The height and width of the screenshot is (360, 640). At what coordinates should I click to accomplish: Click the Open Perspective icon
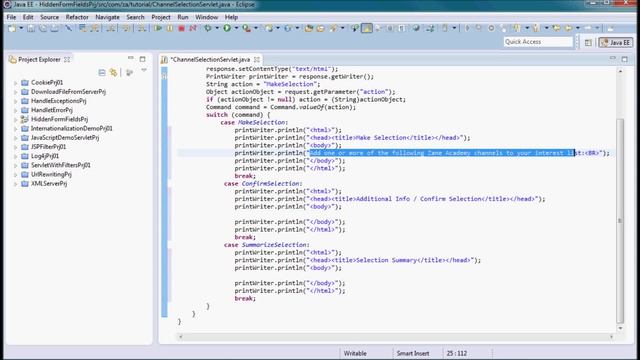tap(588, 42)
